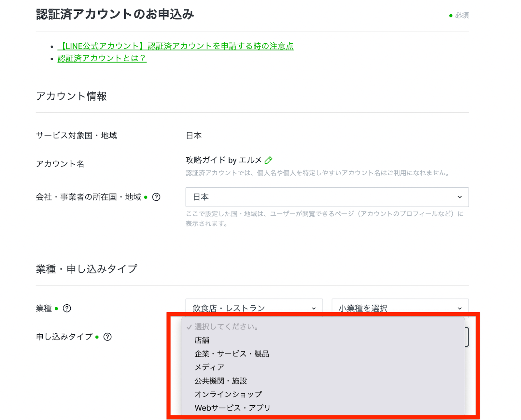This screenshot has height=420, width=521.
Task: Click the pencil edit icon beside account name
Action: tap(268, 160)
